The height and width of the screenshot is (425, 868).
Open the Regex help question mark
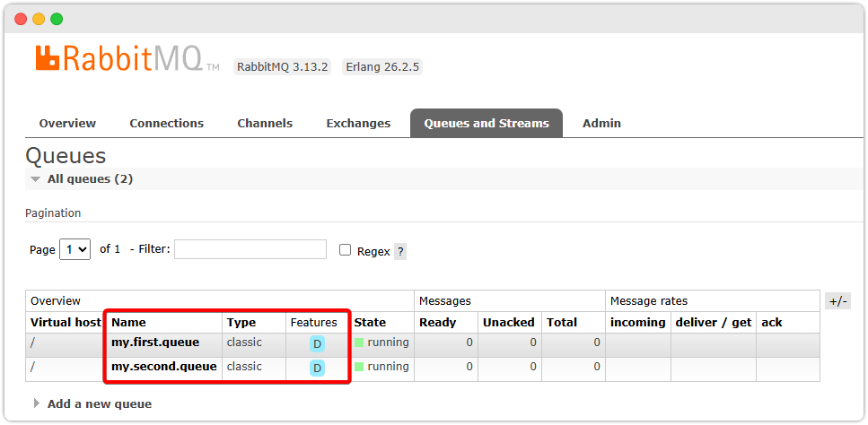pos(400,251)
